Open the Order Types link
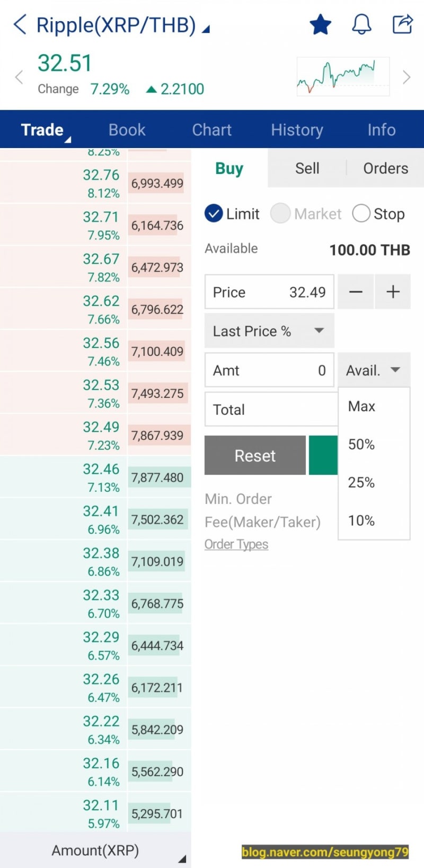Screen dimensions: 424x868 (236, 544)
